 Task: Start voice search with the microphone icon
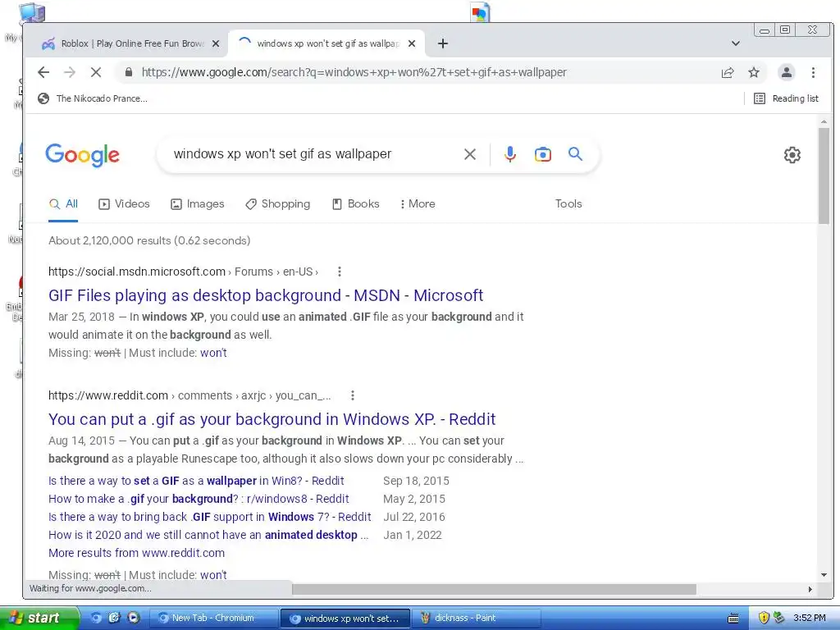[x=510, y=154]
